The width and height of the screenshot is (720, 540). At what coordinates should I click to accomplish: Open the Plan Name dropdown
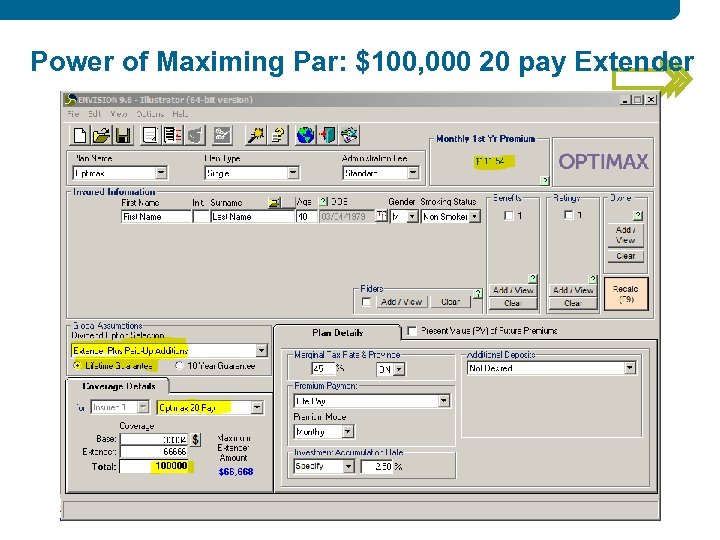point(161,173)
